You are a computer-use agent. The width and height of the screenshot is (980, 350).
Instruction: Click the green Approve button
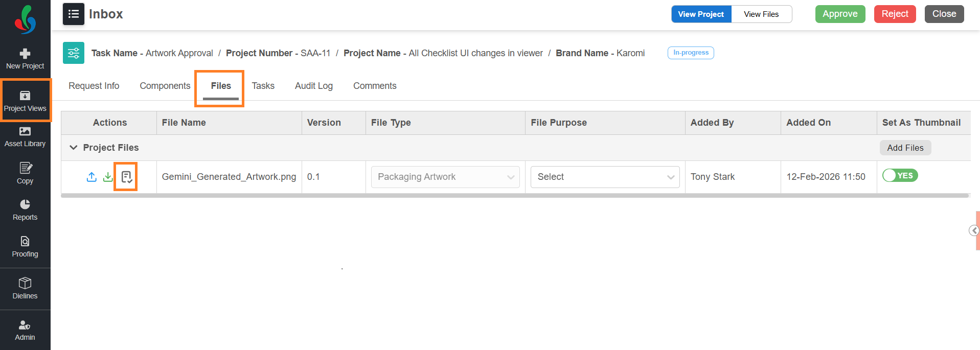tap(840, 14)
